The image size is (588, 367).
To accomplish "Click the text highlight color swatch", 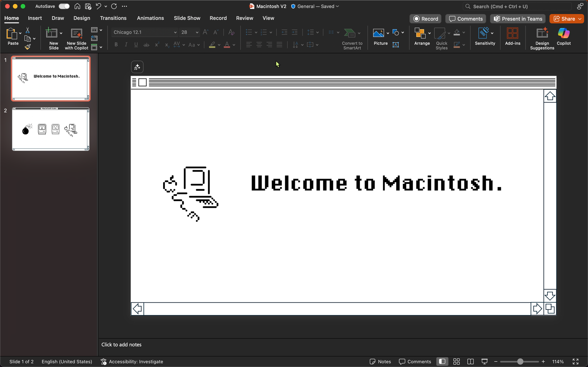I will 212,45.
